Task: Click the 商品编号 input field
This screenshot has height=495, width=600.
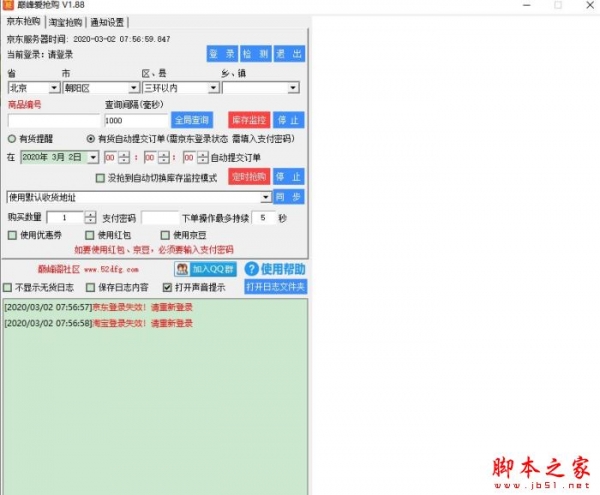Action: point(54,120)
